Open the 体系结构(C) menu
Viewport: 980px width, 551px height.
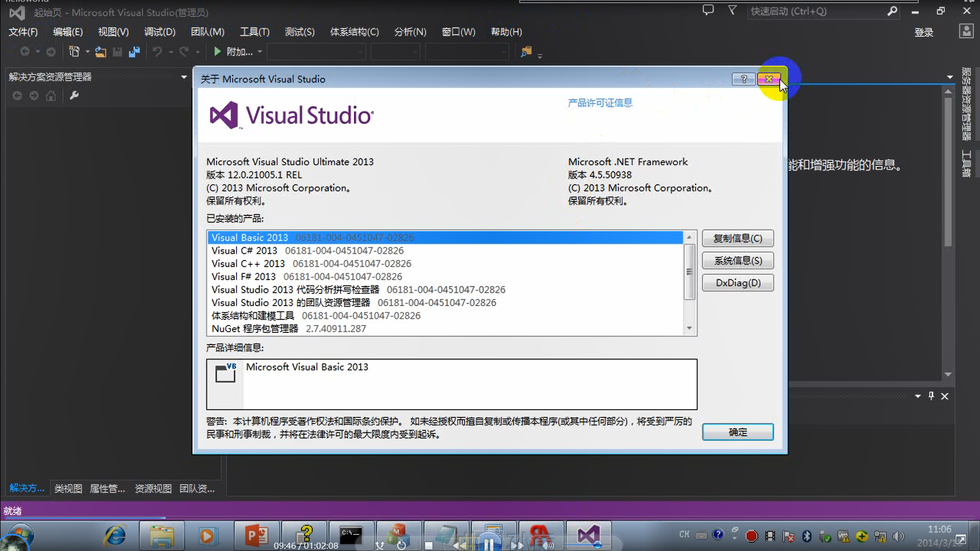coord(354,32)
